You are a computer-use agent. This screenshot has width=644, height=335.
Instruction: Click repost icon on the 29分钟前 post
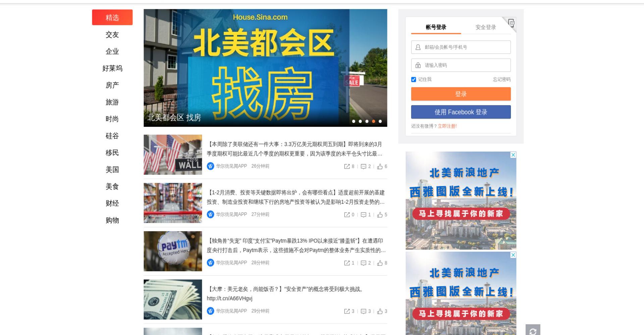click(x=347, y=312)
